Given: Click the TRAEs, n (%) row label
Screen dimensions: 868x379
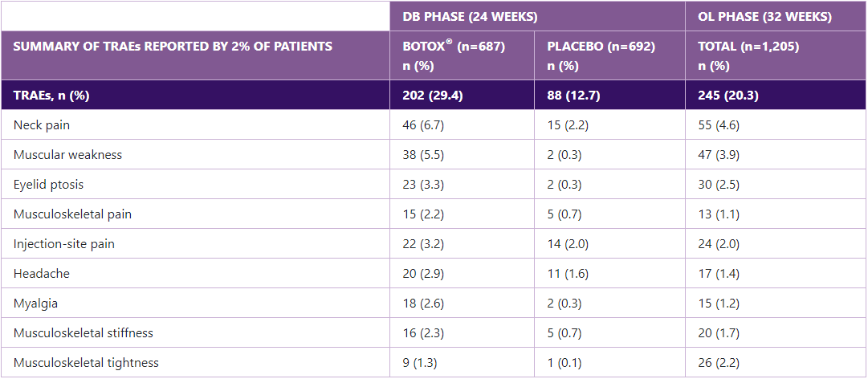Looking at the screenshot, I should (x=51, y=96).
